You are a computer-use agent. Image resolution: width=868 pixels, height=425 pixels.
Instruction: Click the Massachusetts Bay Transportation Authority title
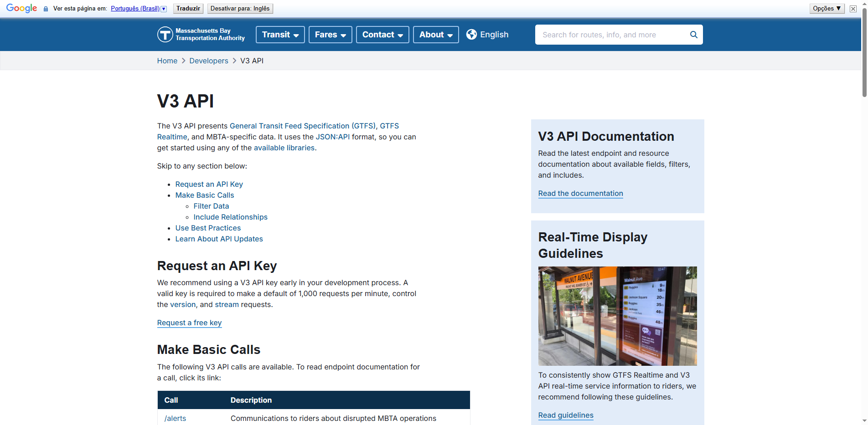[x=210, y=35]
